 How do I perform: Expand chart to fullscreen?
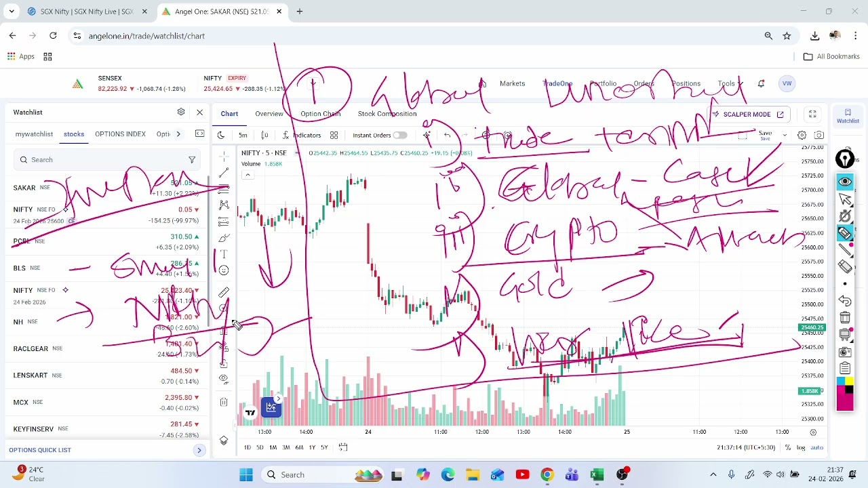point(812,114)
